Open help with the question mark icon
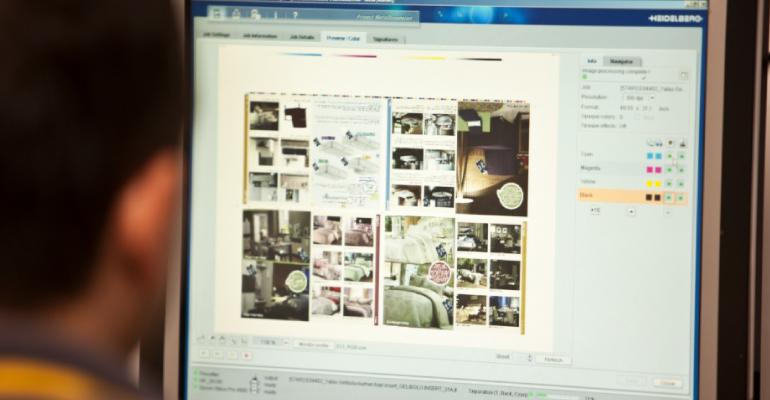Screen dimensions: 770x400 (x=295, y=15)
